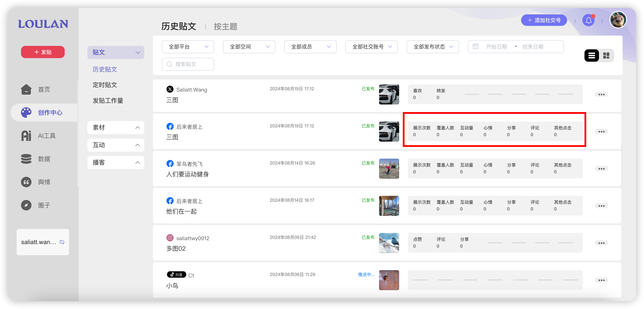644x309 pixels.
Task: Click the LOULAN logo
Action: pyautogui.click(x=43, y=24)
